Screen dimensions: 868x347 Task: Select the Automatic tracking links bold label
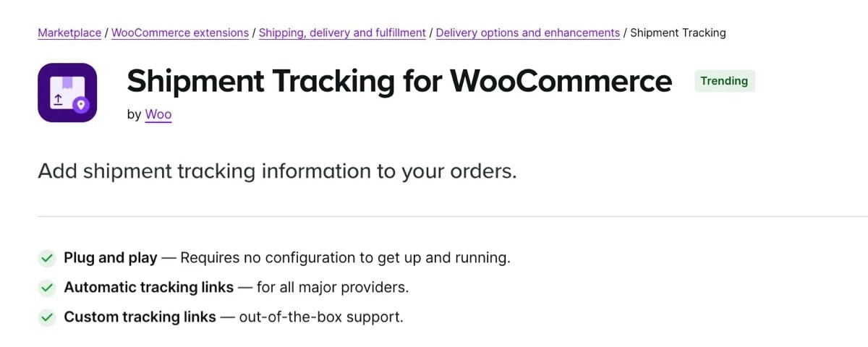(x=148, y=288)
